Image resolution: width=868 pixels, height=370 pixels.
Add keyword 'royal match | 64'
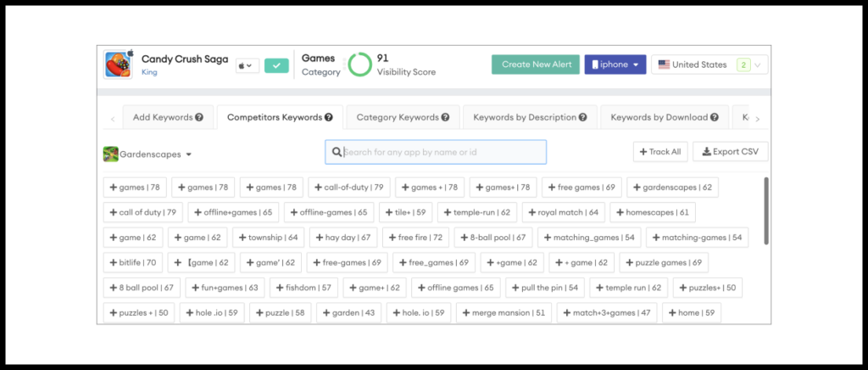[563, 212]
